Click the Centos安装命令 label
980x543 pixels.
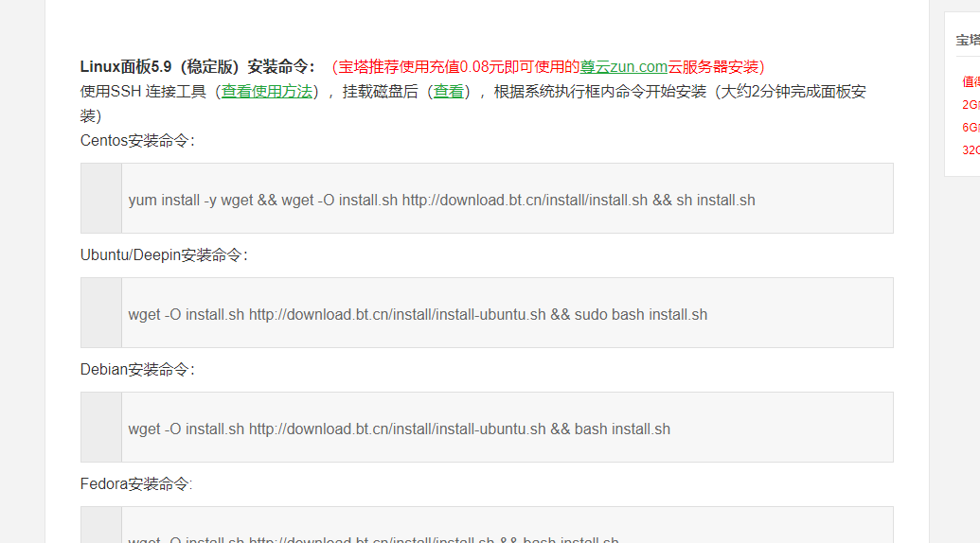(137, 140)
